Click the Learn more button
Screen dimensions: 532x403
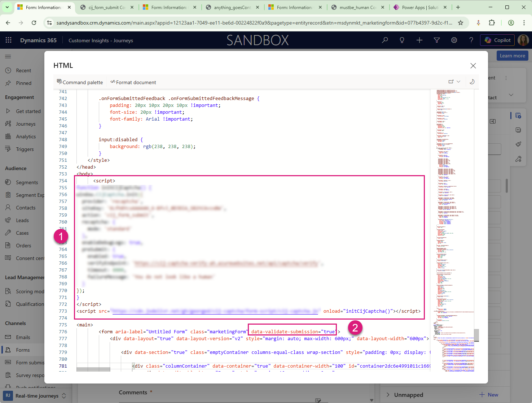pos(512,56)
